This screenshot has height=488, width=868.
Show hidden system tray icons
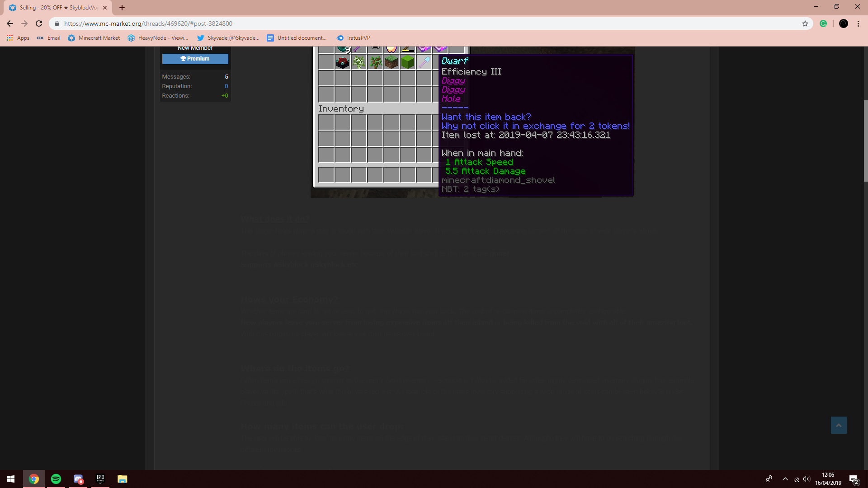(785, 479)
